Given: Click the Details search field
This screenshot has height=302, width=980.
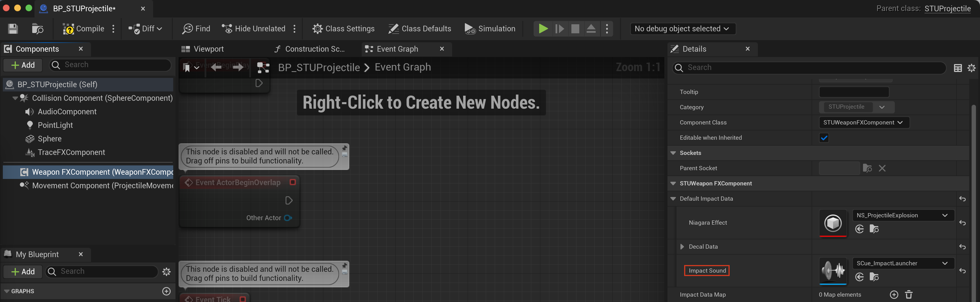Looking at the screenshot, I should [810, 68].
